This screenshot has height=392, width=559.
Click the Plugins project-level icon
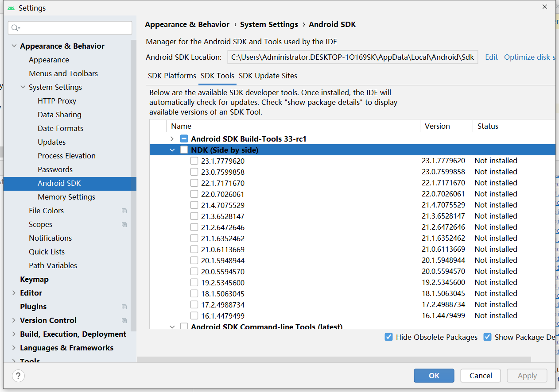(124, 307)
